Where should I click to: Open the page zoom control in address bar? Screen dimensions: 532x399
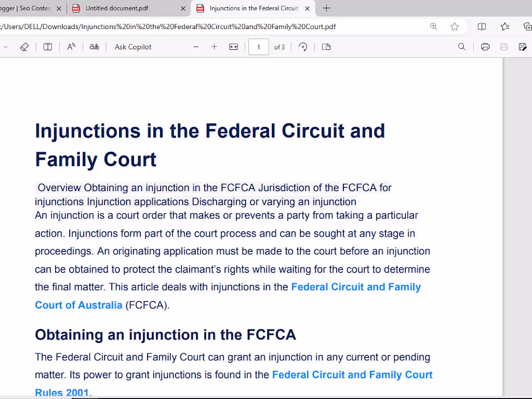click(434, 27)
